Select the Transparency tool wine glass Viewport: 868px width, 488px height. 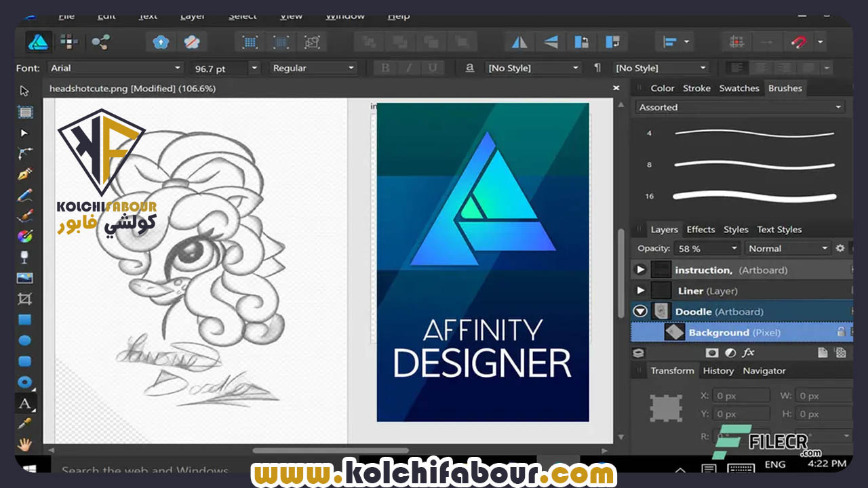point(25,257)
